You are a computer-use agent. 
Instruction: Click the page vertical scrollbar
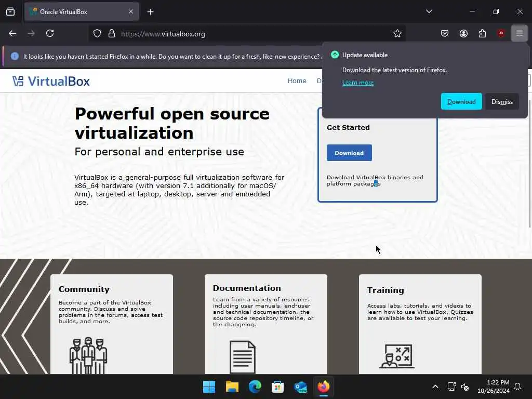pos(530,163)
